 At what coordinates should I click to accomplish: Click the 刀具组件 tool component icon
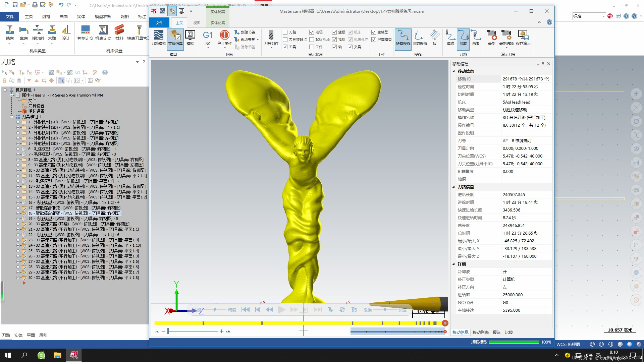point(271,38)
